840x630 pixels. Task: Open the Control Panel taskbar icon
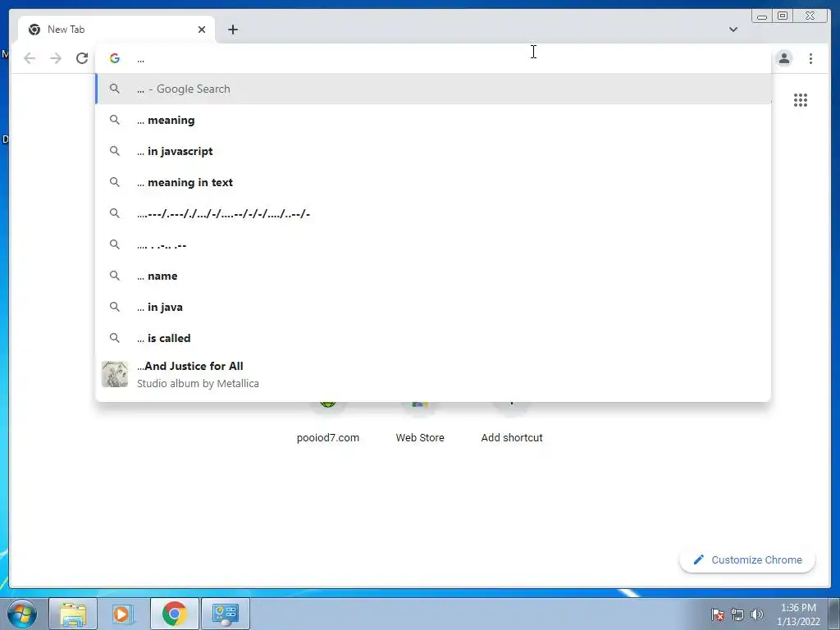(x=225, y=614)
